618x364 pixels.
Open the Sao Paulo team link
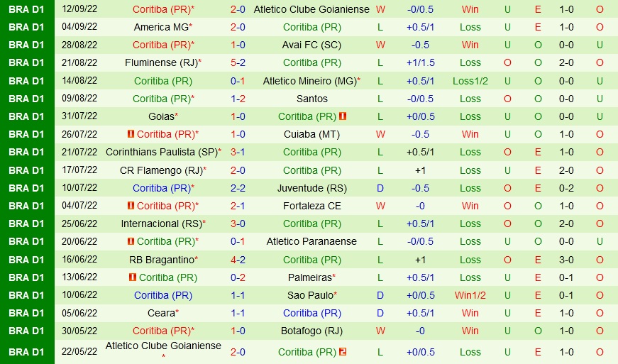309,295
